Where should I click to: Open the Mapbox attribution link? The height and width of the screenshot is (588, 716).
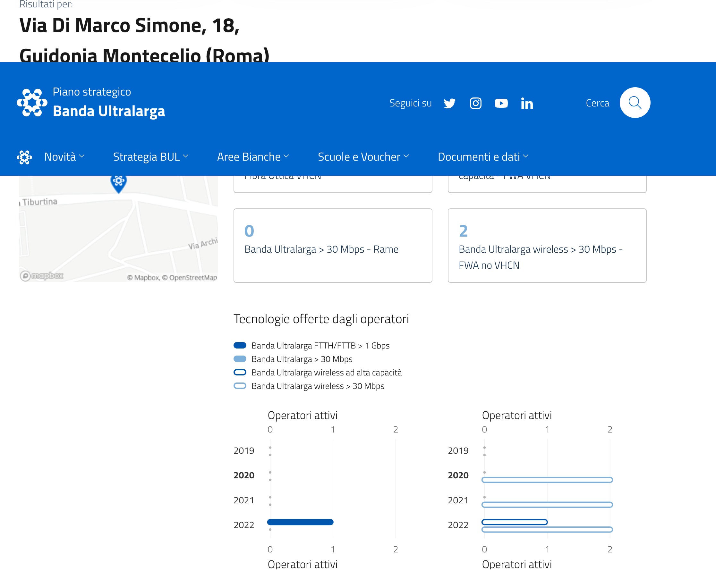143,278
